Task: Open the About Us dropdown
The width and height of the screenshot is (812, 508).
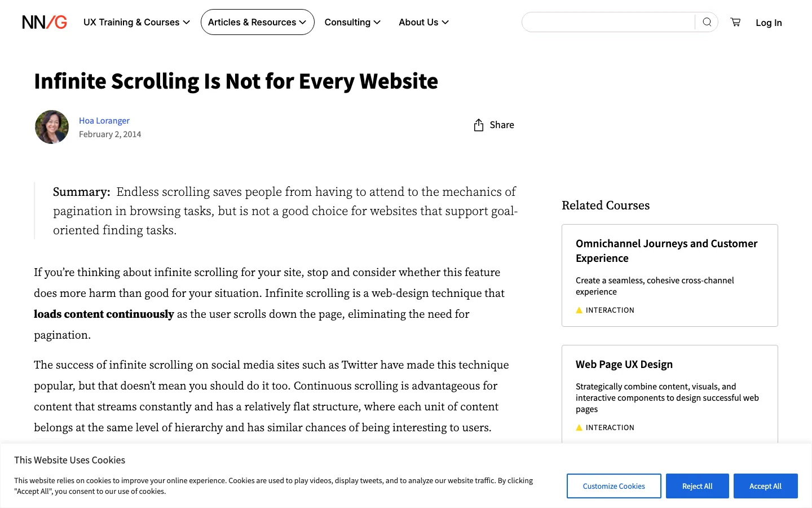Action: [x=423, y=22]
